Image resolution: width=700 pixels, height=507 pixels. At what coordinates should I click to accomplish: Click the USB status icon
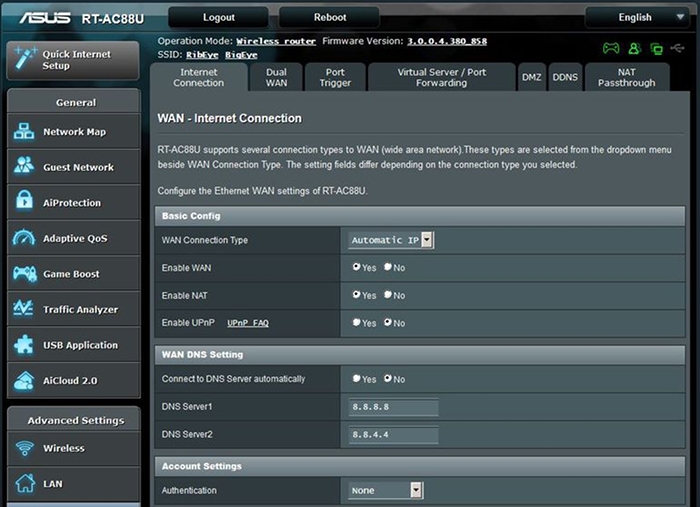click(678, 47)
